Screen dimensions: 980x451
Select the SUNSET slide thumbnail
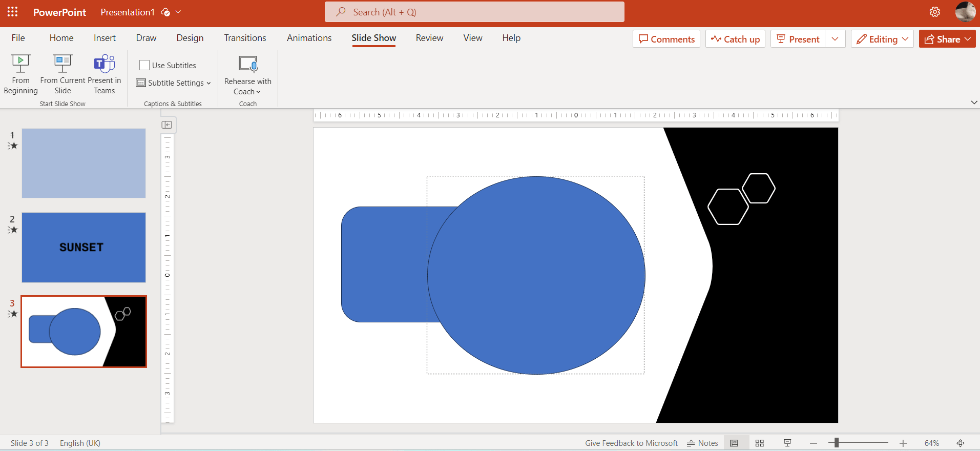84,247
